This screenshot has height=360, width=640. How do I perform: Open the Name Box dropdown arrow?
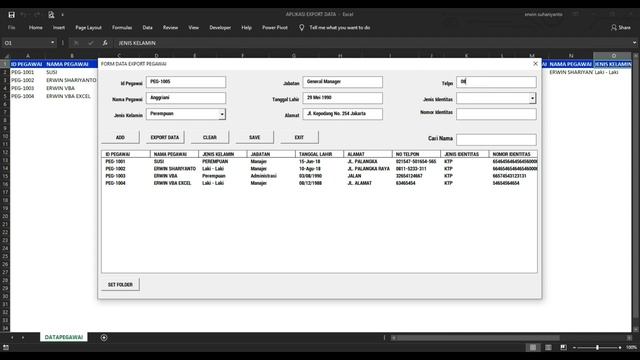tap(52, 43)
